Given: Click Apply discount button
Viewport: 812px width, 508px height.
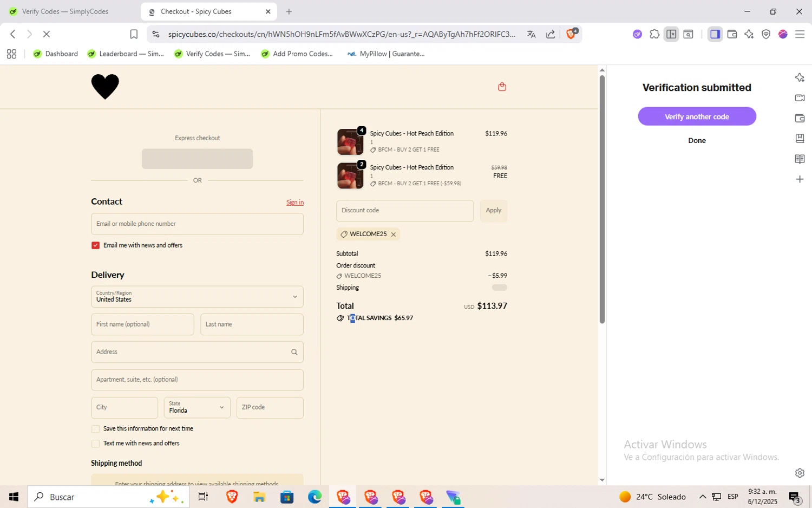Looking at the screenshot, I should pyautogui.click(x=493, y=211).
